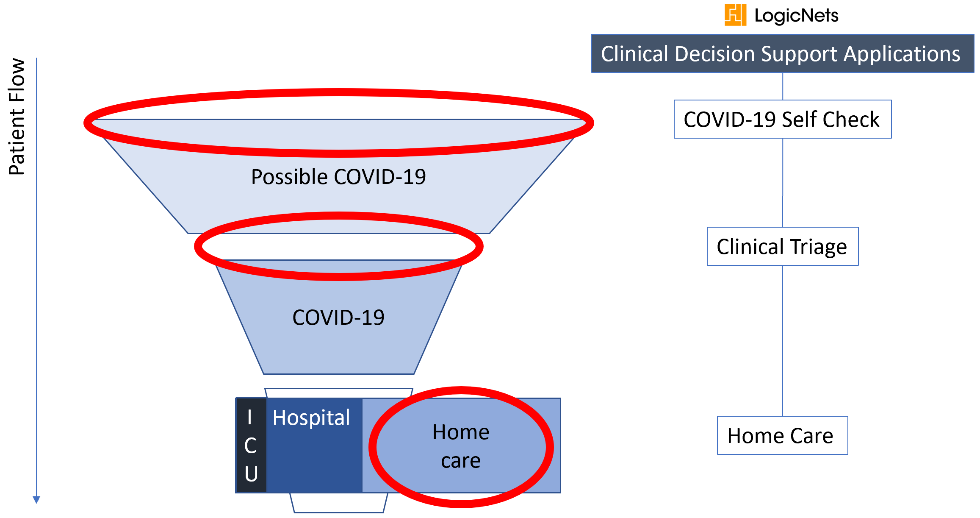Click the Patient Flow vertical label
The height and width of the screenshot is (518, 980).
coord(17,117)
